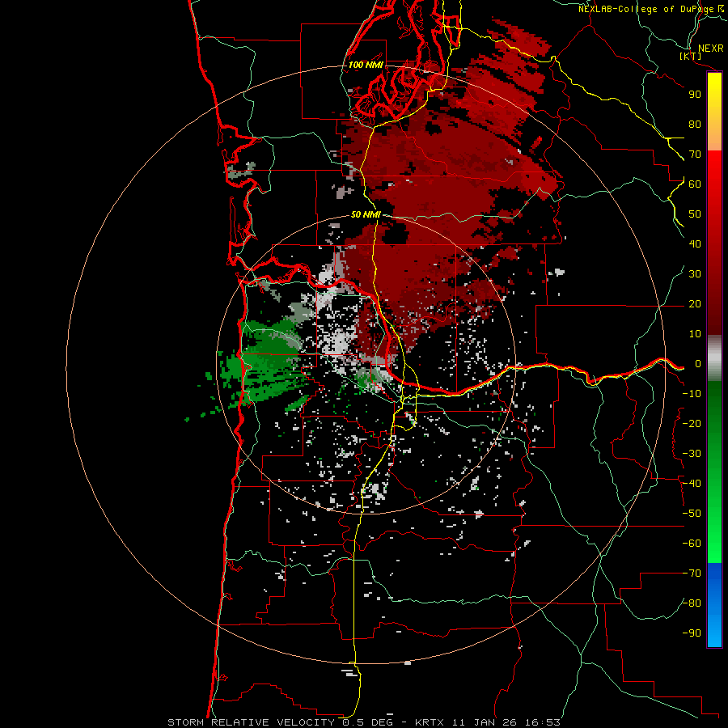Click the 0 value on velocity scale

point(698,363)
